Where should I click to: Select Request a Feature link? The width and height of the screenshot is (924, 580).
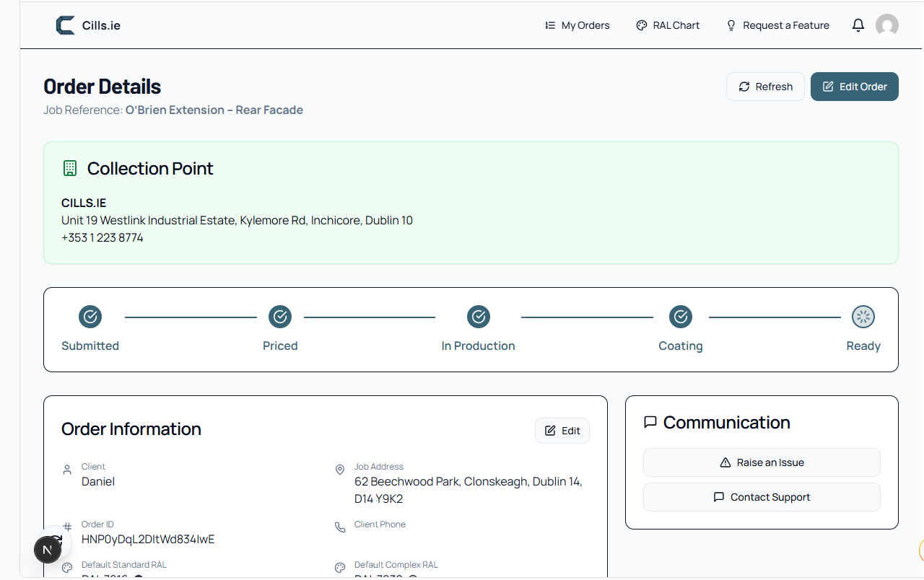(x=777, y=25)
